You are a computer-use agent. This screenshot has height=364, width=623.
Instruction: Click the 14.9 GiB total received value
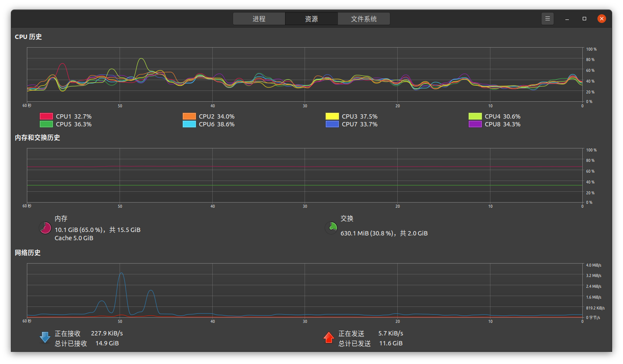[107, 343]
